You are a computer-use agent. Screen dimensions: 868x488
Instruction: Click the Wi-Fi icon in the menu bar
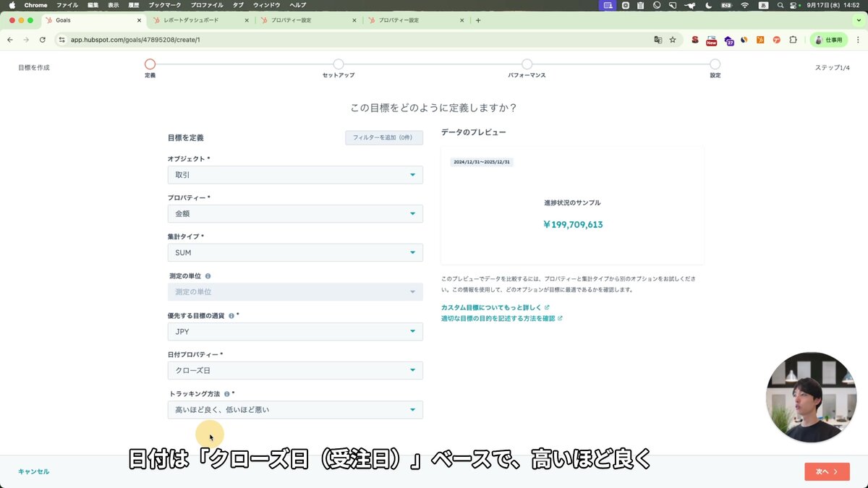(x=744, y=5)
